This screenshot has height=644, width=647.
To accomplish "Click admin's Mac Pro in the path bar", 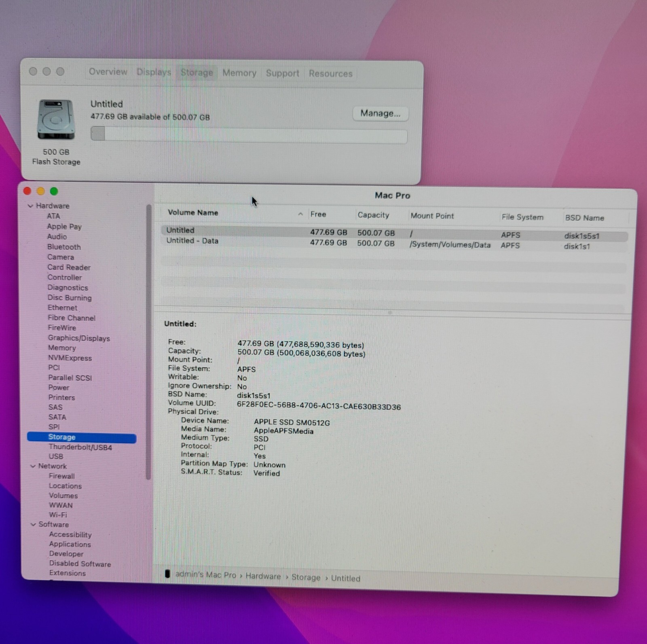I will (206, 575).
